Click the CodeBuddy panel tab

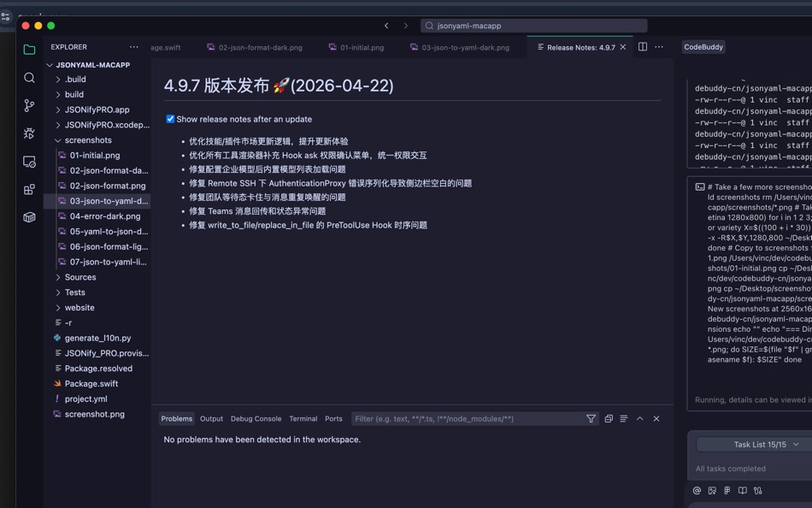click(x=703, y=47)
